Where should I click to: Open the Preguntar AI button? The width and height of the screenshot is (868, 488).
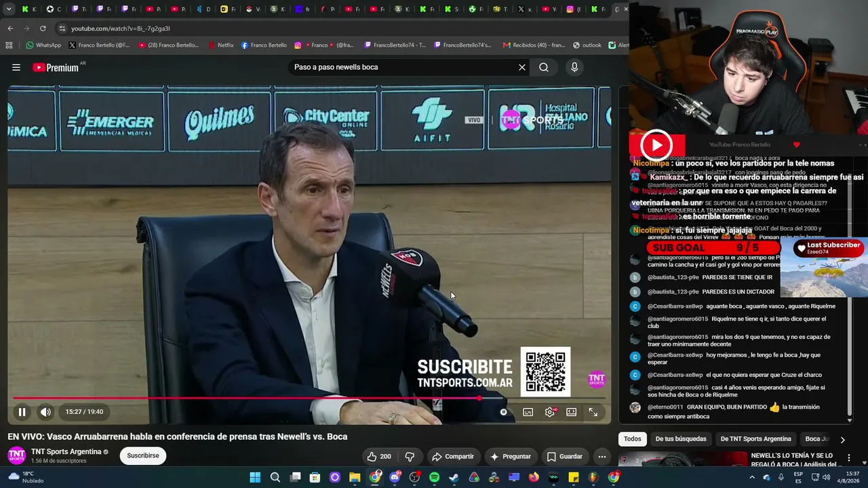point(511,456)
